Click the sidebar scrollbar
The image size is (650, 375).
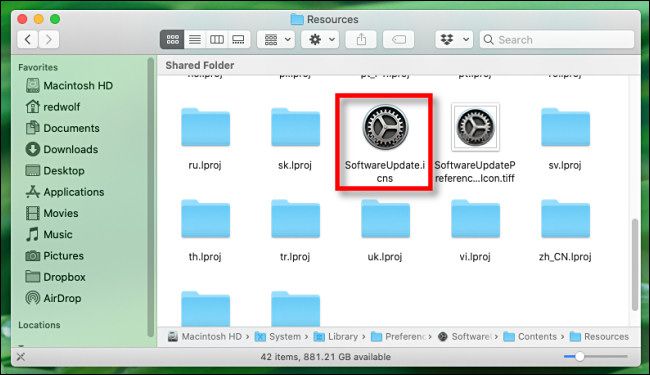[x=150, y=197]
